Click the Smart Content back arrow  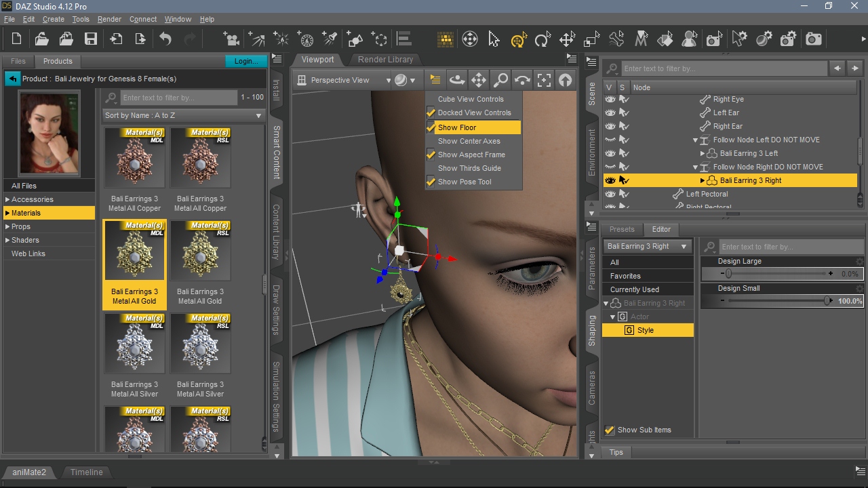tap(12, 79)
